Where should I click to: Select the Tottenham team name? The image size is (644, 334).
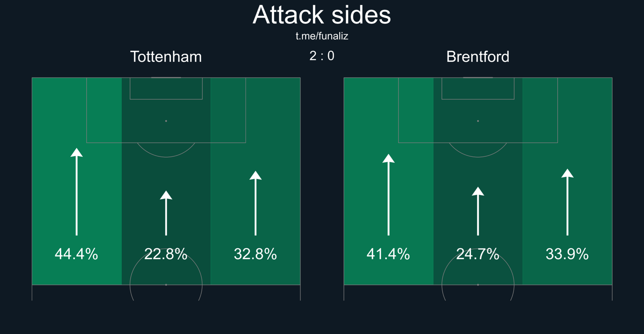(166, 57)
